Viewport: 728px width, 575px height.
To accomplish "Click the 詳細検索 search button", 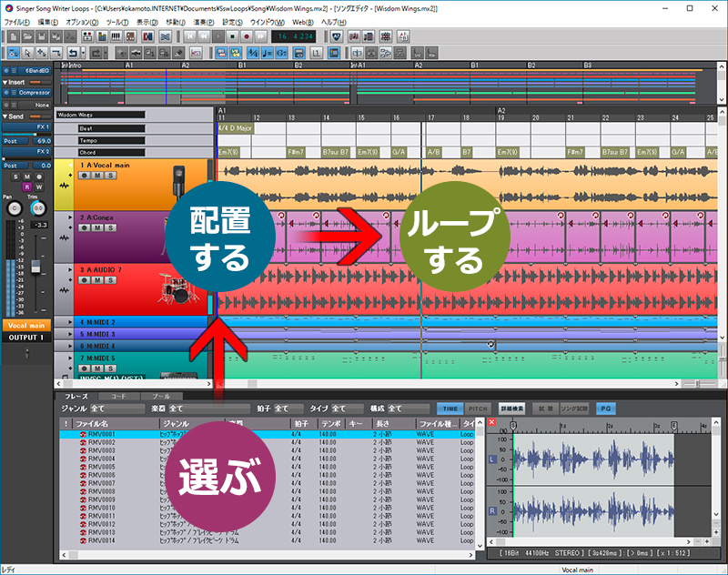I will tap(513, 408).
